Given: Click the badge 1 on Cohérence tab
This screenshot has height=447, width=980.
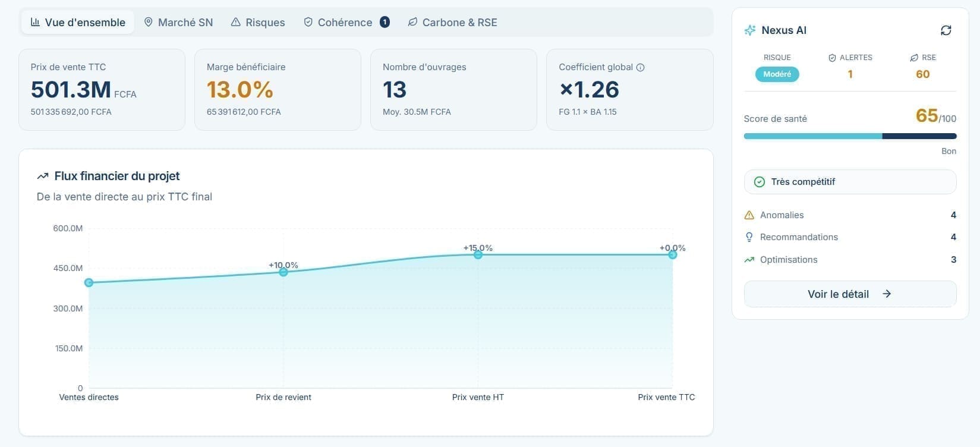Looking at the screenshot, I should [385, 23].
